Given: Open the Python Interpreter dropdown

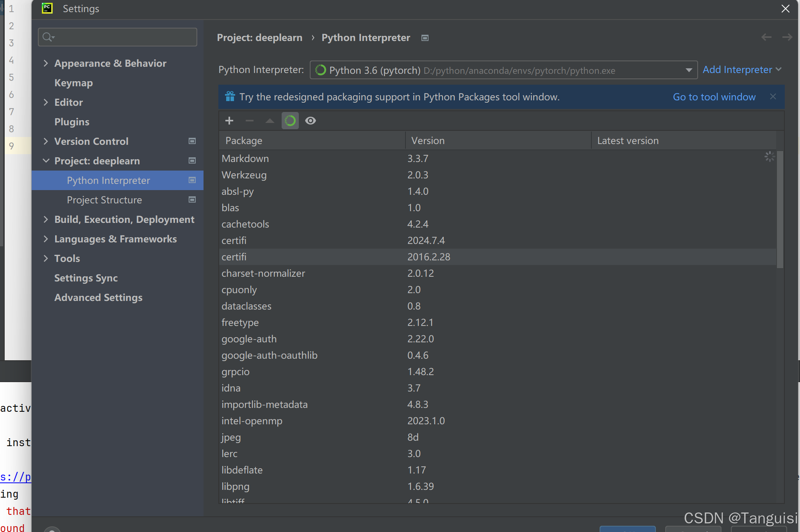Looking at the screenshot, I should coord(689,70).
